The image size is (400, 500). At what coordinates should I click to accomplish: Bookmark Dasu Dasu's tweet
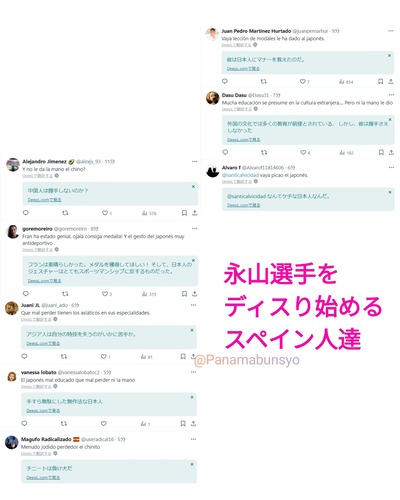tap(381, 152)
